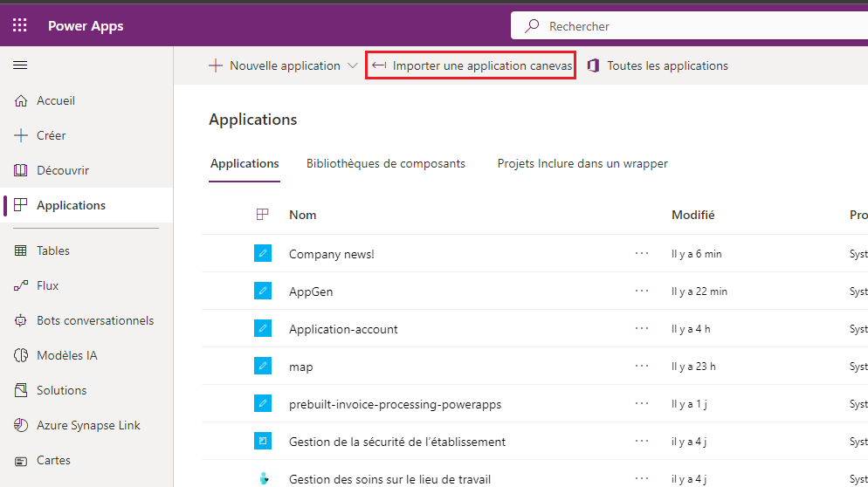The image size is (868, 487).
Task: Open more options for Gestion des soins
Action: tap(642, 478)
